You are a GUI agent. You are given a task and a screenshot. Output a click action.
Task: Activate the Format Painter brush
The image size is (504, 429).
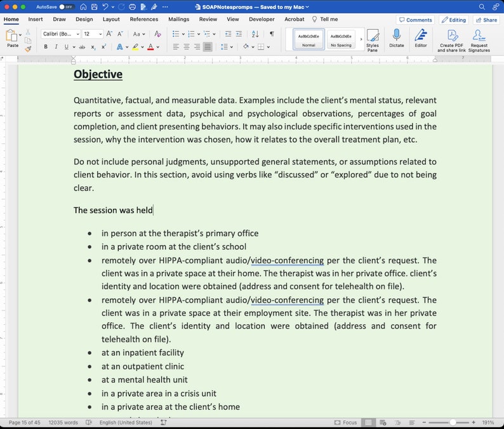(x=28, y=49)
